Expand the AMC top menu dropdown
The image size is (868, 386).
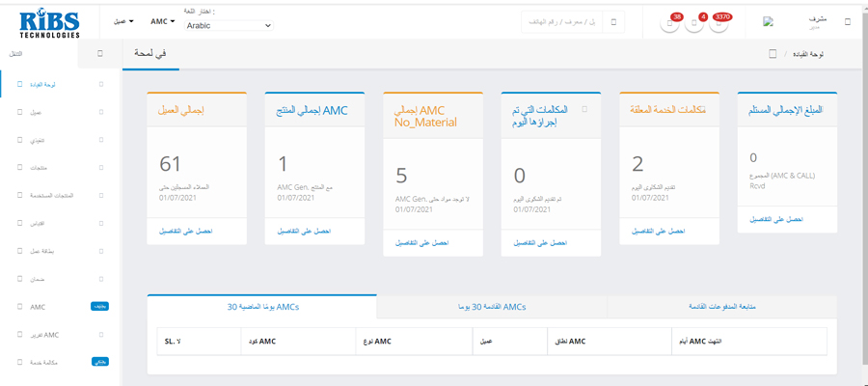pos(163,21)
